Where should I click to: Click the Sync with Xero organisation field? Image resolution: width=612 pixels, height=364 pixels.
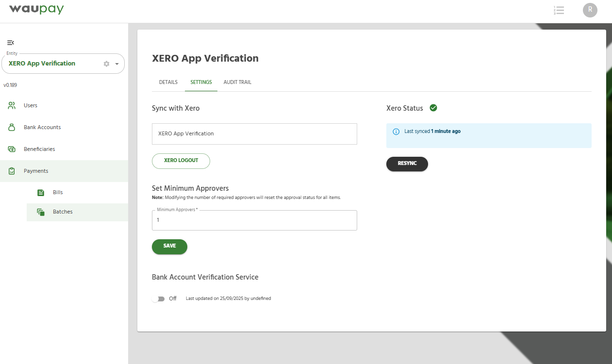[x=254, y=133]
